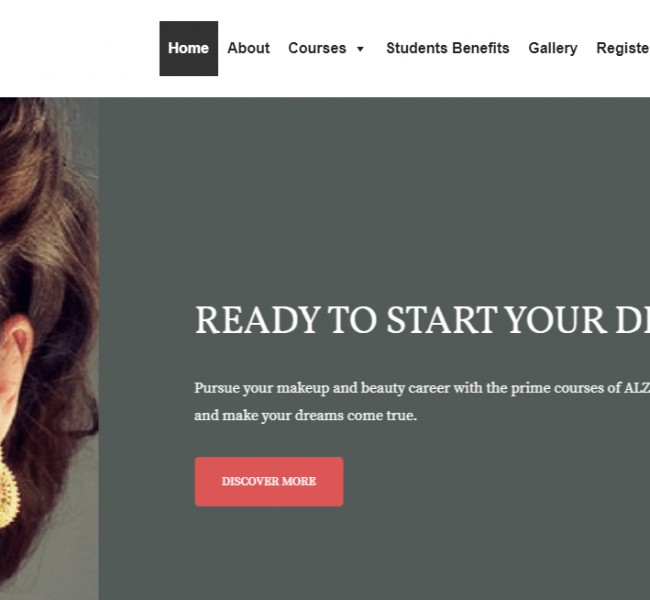Image resolution: width=650 pixels, height=600 pixels.
Task: Visit the Gallery page
Action: (553, 48)
